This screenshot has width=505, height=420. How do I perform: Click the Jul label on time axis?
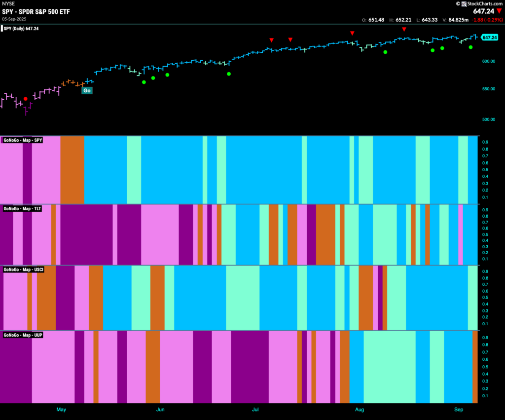255,410
